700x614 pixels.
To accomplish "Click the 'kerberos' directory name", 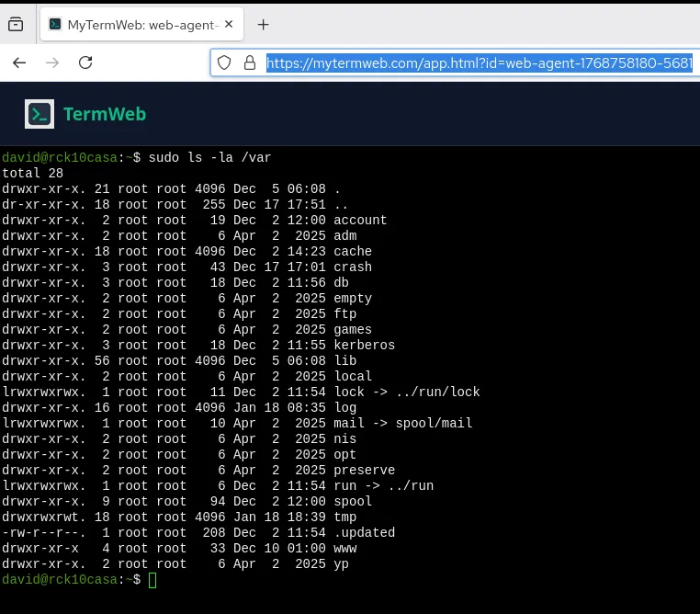I will [365, 346].
